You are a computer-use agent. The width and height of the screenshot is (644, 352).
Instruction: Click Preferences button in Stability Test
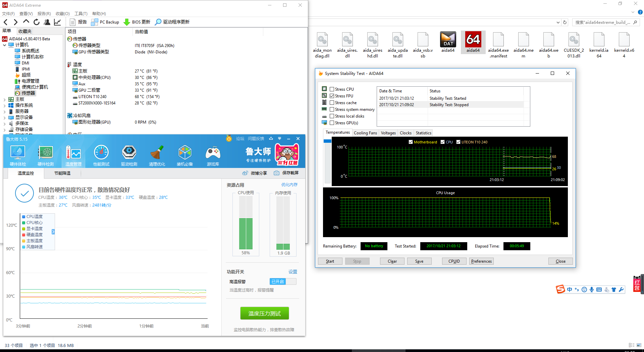(481, 261)
